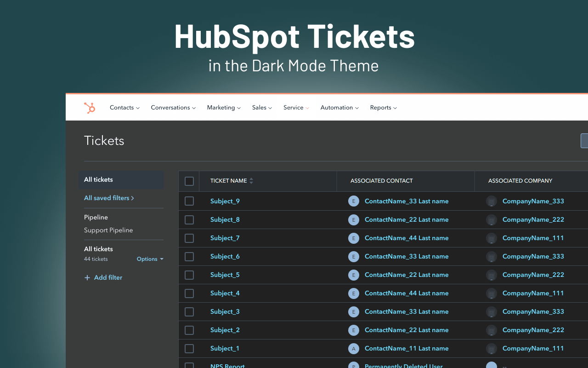Click the company icon in Subject_8 row
This screenshot has height=368, width=588.
(x=492, y=219)
